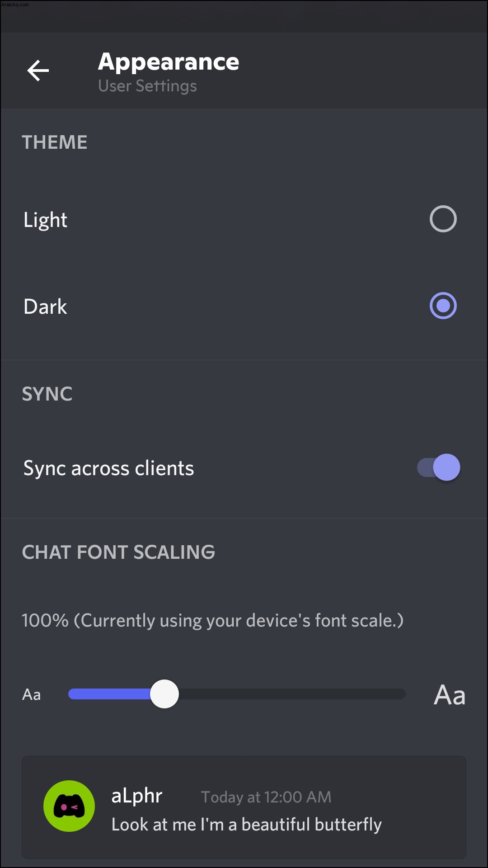
Task: Click the unfilled part of font slider
Action: tap(292, 694)
